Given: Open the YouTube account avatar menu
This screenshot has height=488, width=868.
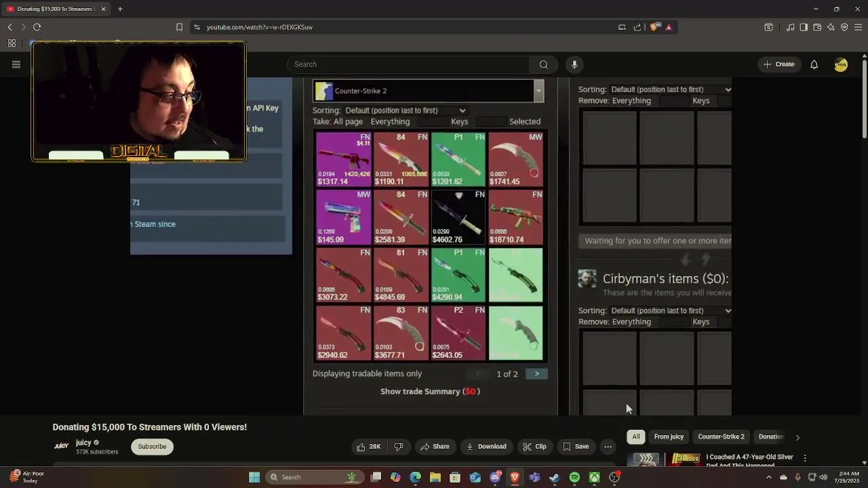Looking at the screenshot, I should [x=841, y=64].
